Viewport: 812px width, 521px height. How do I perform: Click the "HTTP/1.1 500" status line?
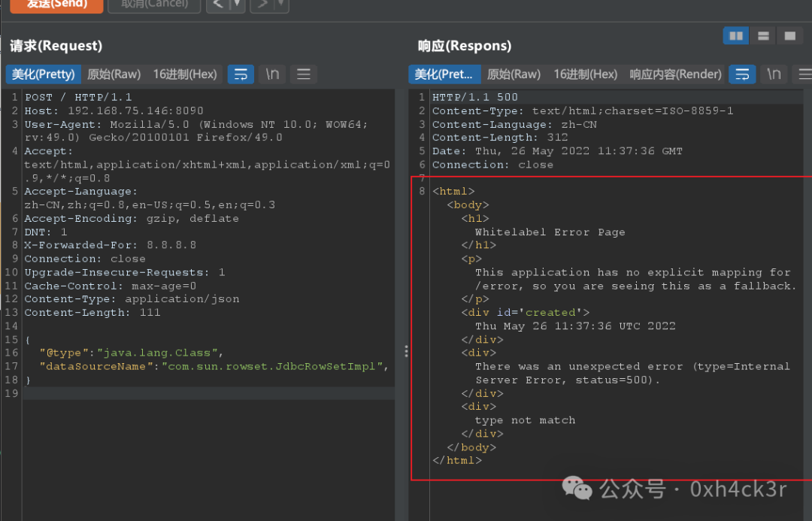(x=475, y=97)
